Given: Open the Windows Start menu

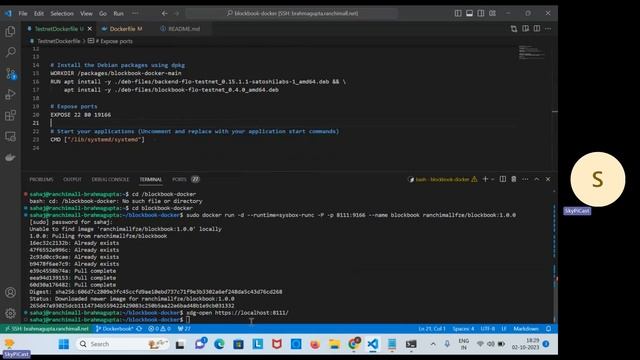Looking at the screenshot, I should click(64, 344).
